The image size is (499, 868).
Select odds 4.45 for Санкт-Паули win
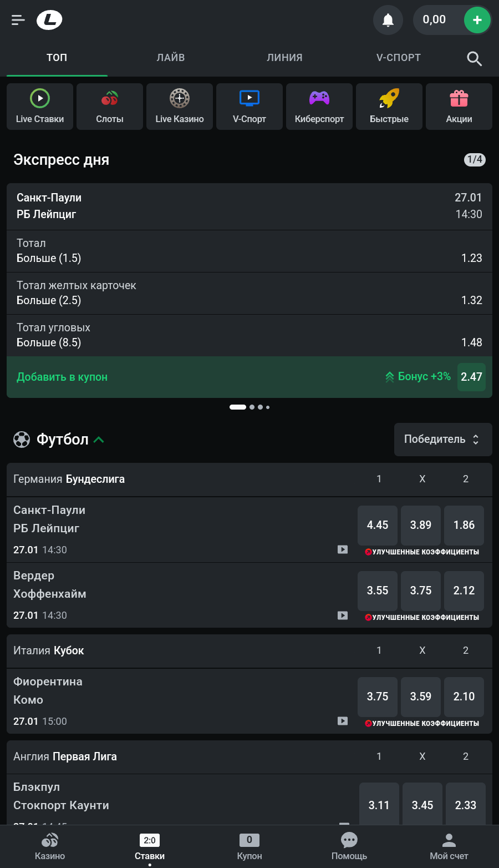tap(378, 525)
